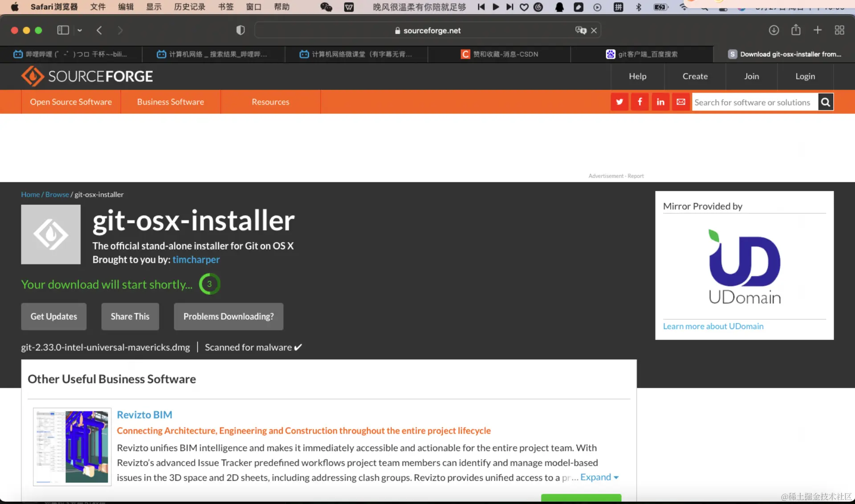The image size is (855, 504).
Task: Click the Revizto BIM screenshot thumbnail
Action: pos(72,447)
